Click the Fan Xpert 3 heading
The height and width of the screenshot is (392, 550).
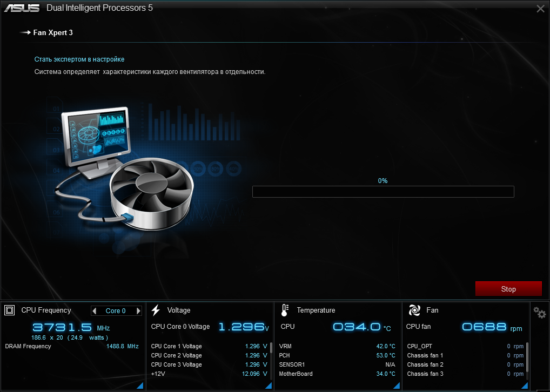click(x=53, y=32)
